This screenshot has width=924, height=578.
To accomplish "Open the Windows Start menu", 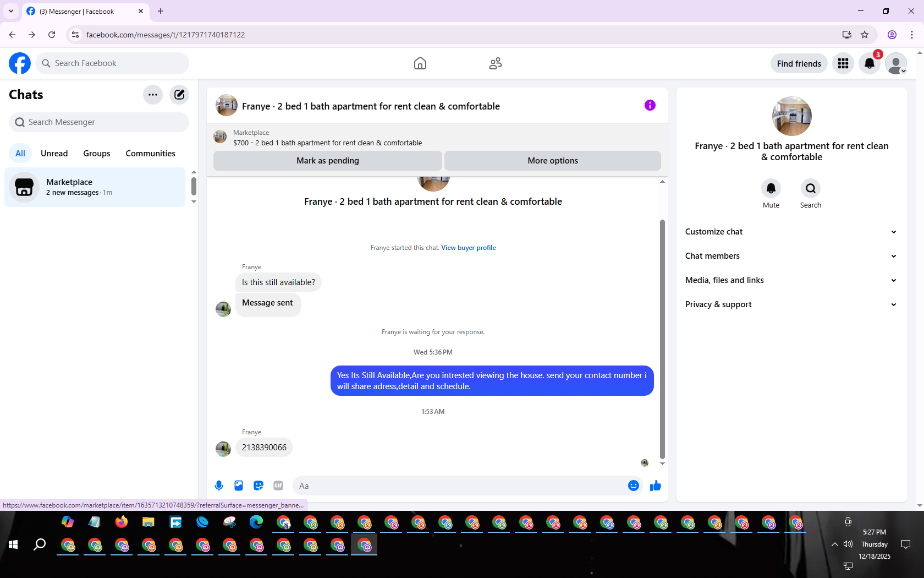I will (13, 544).
